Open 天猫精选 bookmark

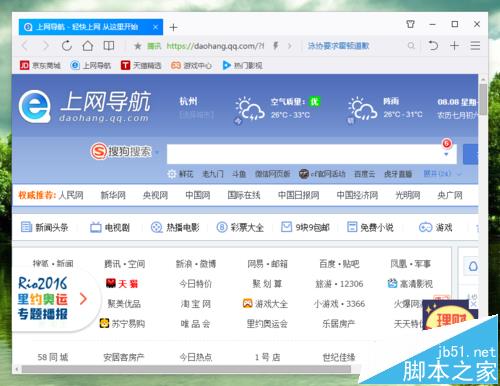pos(141,65)
